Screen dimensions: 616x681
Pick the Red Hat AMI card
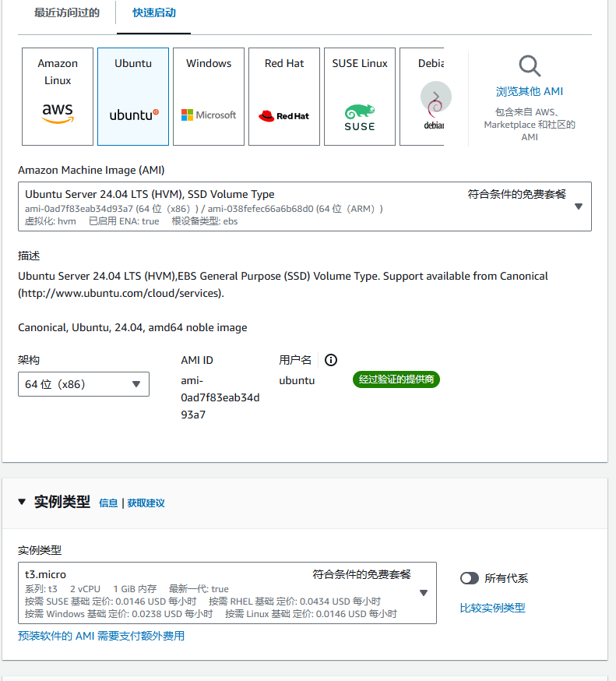point(284,97)
